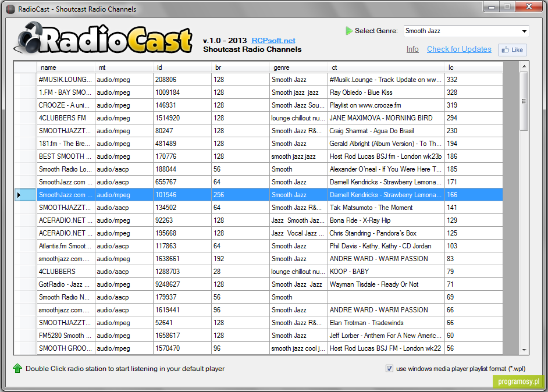The image size is (548, 392).
Task: Click genre cell Smooth jazz jazz
Action: point(299,92)
